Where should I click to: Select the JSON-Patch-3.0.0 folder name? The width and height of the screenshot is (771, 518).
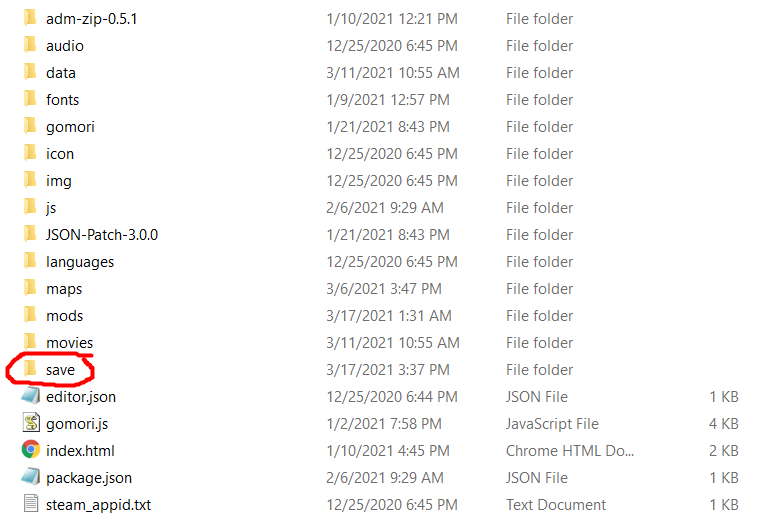coord(102,234)
